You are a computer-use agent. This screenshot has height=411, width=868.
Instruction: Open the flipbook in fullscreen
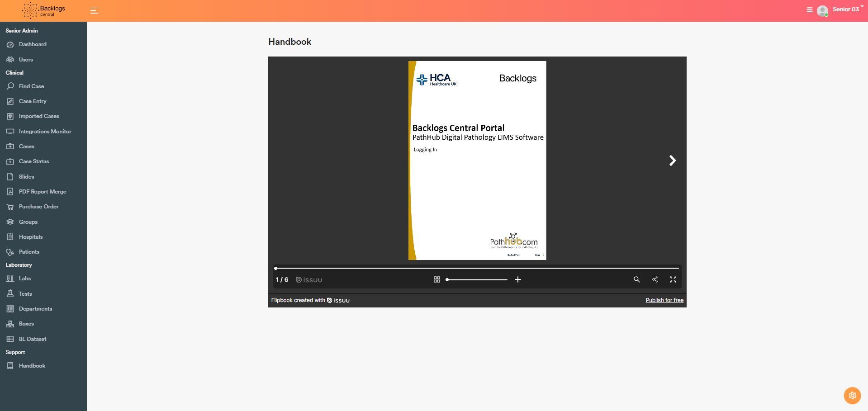pos(673,279)
